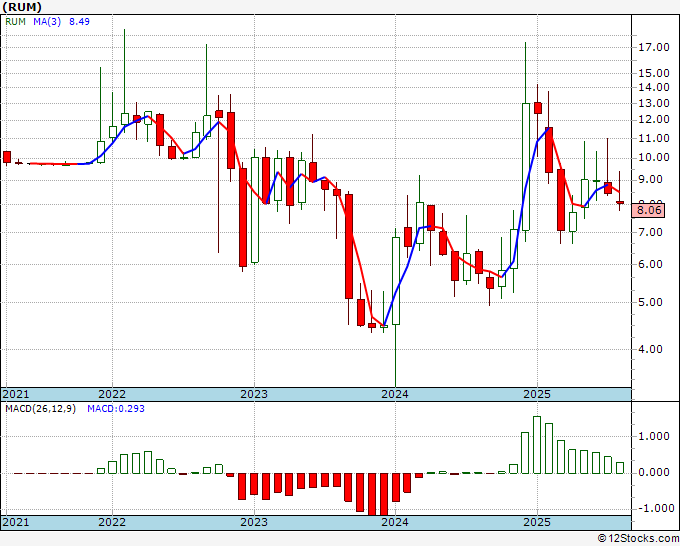Click 2024 on the price chart time axis
680x546 pixels.
[395, 394]
